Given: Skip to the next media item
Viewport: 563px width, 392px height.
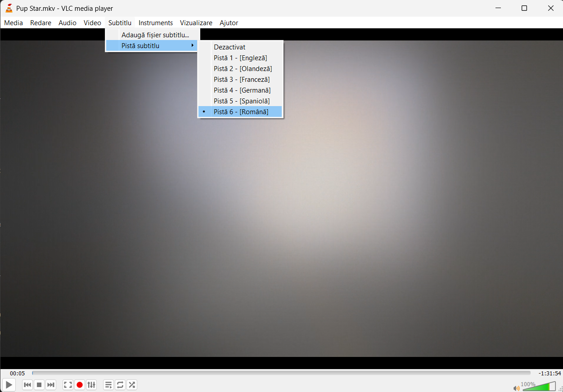Looking at the screenshot, I should click(x=51, y=385).
